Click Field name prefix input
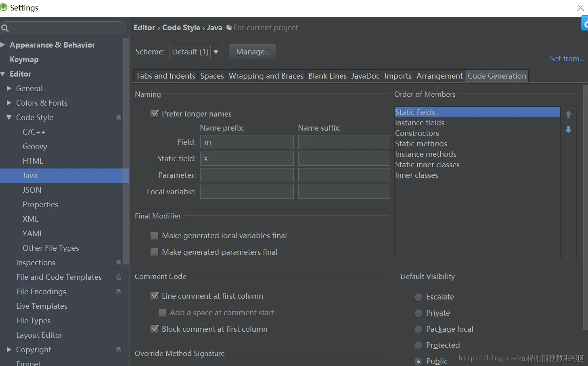Image resolution: width=588 pixels, height=366 pixels. (247, 142)
